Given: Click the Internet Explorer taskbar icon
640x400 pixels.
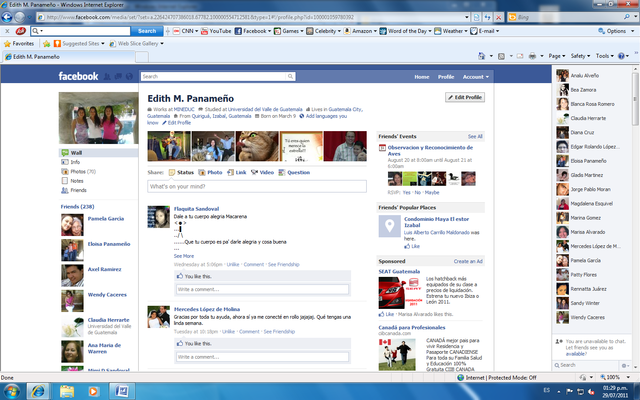Looking at the screenshot, I should [x=38, y=392].
